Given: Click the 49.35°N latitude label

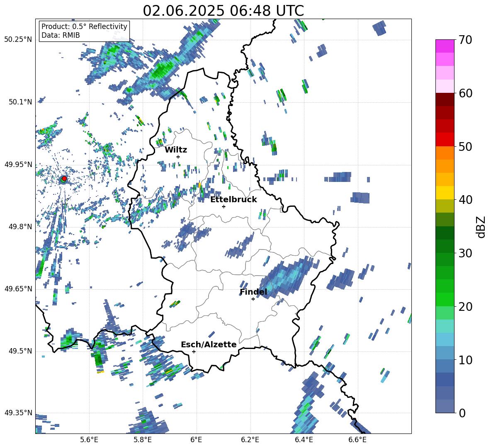Looking at the screenshot, I should (x=18, y=413).
